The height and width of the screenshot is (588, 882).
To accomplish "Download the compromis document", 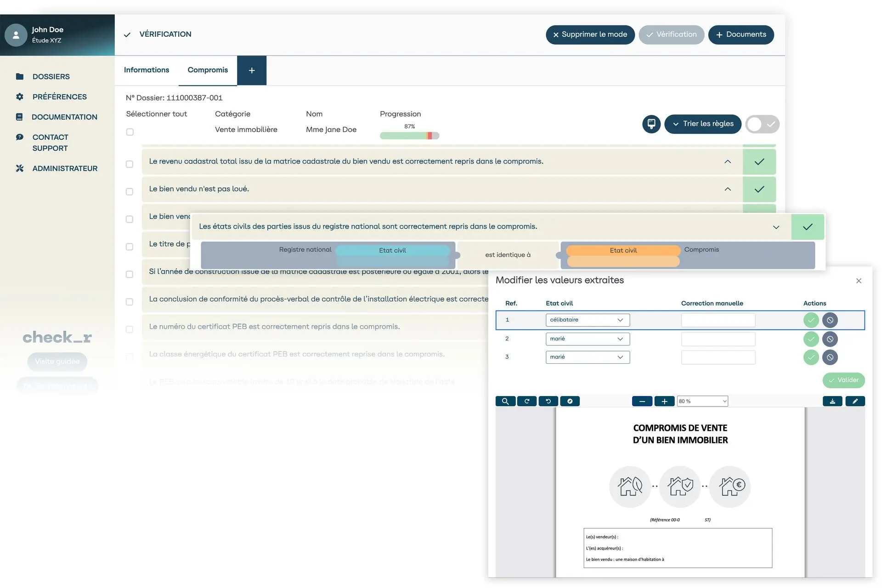I will click(832, 401).
